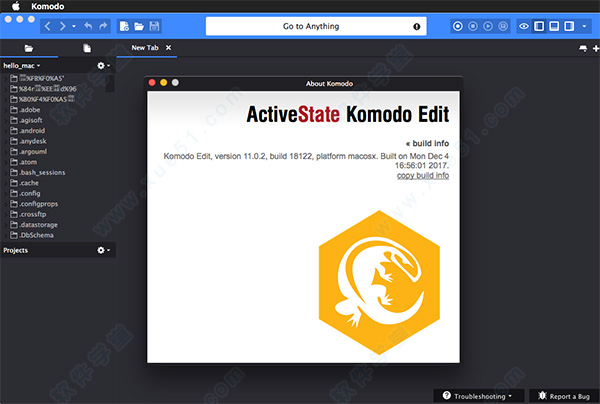The width and height of the screenshot is (600, 404).
Task: Open the Apple menu
Action: pyautogui.click(x=16, y=6)
